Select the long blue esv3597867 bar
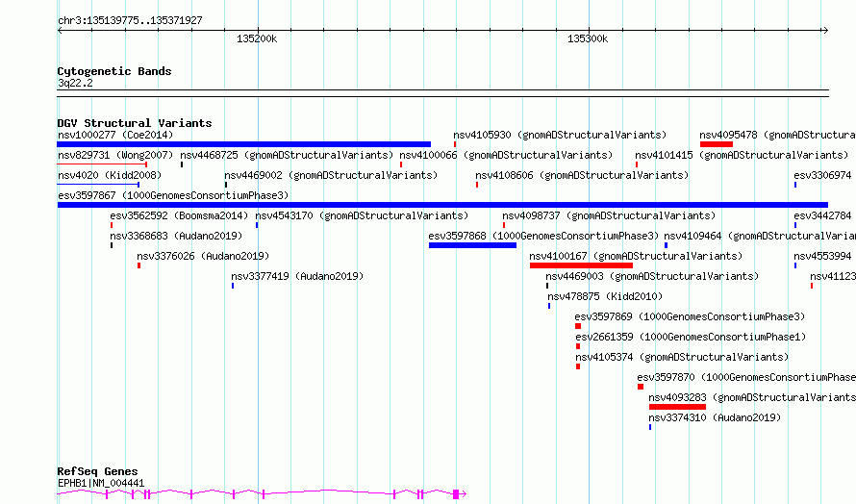The height and width of the screenshot is (504, 856). pos(442,205)
